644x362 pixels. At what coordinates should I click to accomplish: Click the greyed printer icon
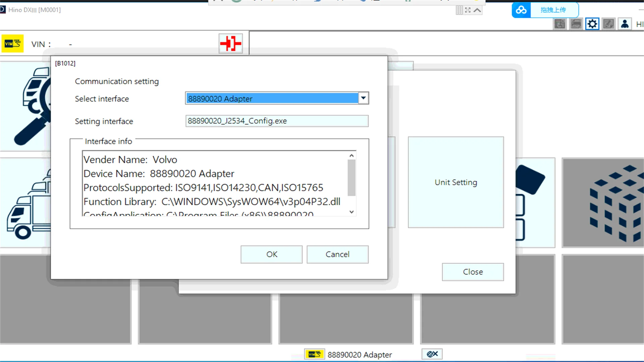click(576, 24)
